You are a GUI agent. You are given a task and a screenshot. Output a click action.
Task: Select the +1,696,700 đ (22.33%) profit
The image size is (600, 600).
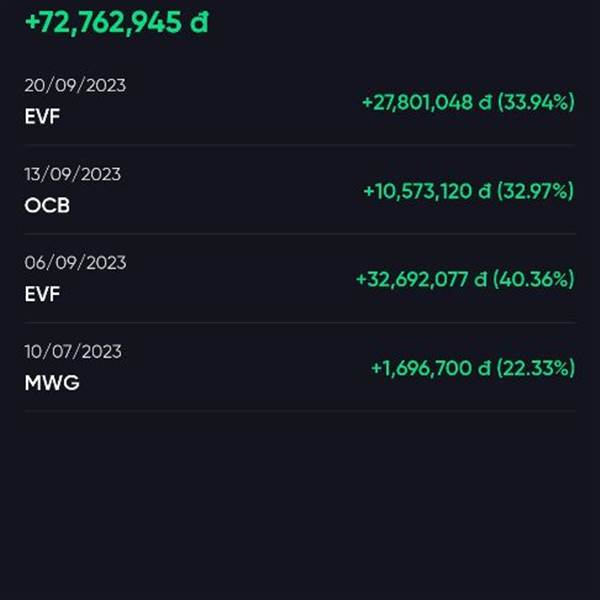coord(473,368)
